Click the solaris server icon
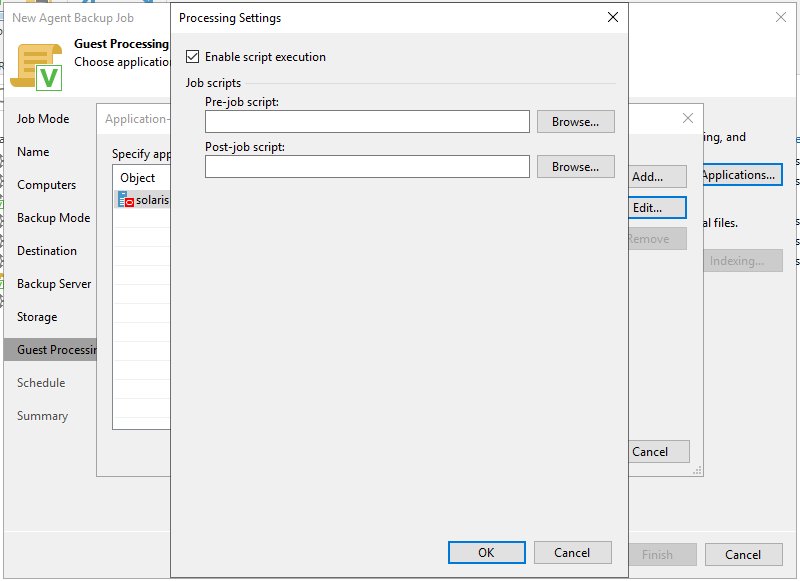 [125, 199]
